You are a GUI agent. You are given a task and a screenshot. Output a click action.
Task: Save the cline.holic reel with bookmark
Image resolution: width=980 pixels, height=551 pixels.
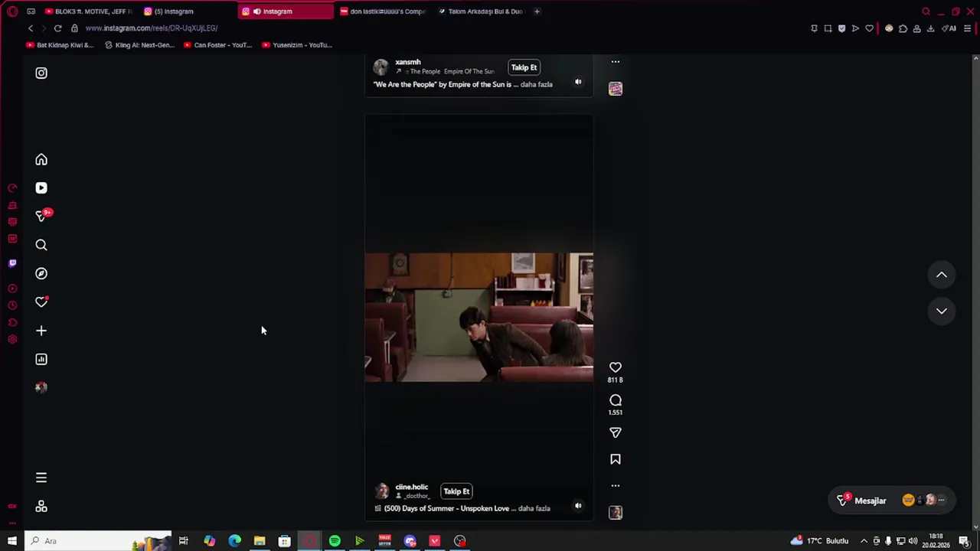point(616,460)
